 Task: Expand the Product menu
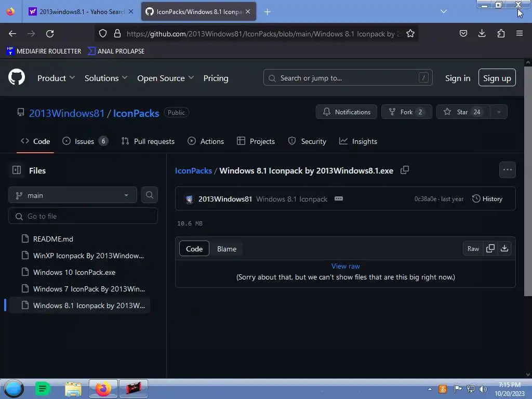coord(56,78)
